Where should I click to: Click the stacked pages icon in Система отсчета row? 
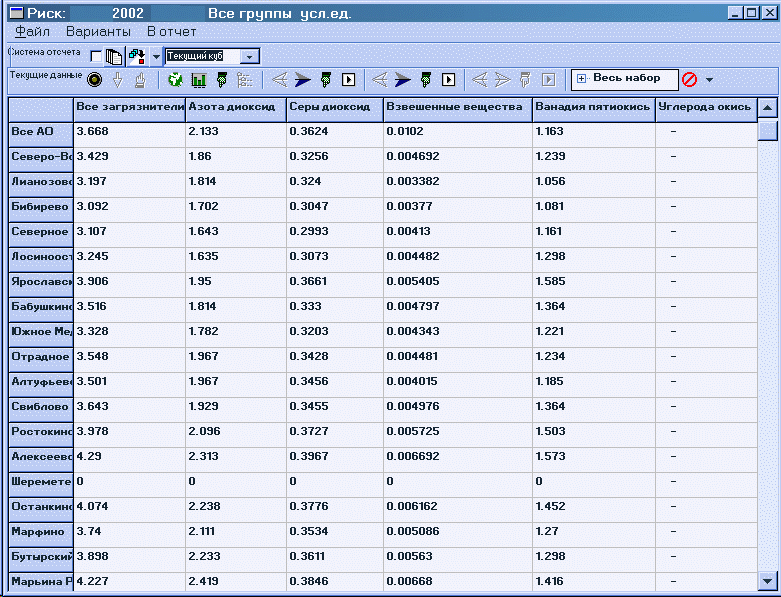114,57
